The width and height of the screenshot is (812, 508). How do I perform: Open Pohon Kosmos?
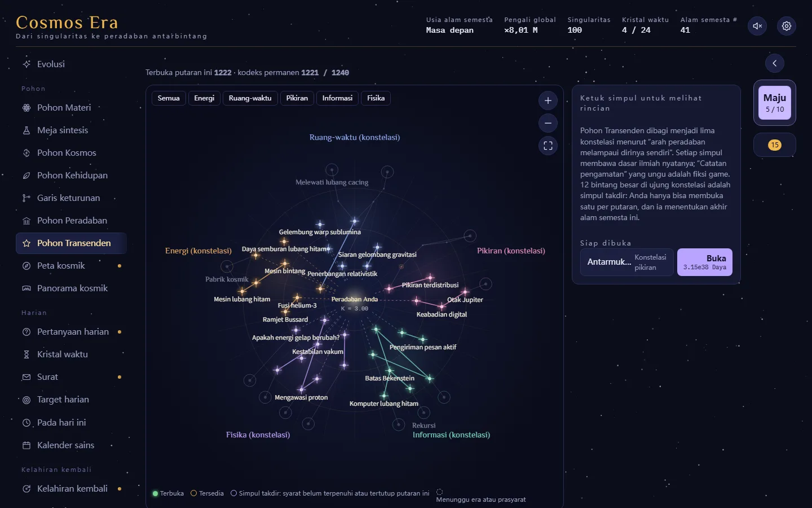(71, 153)
